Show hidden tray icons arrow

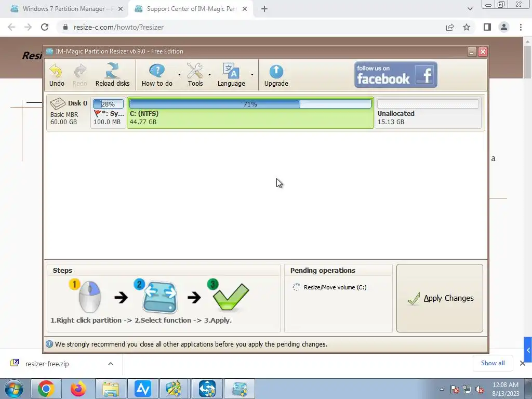click(x=442, y=389)
